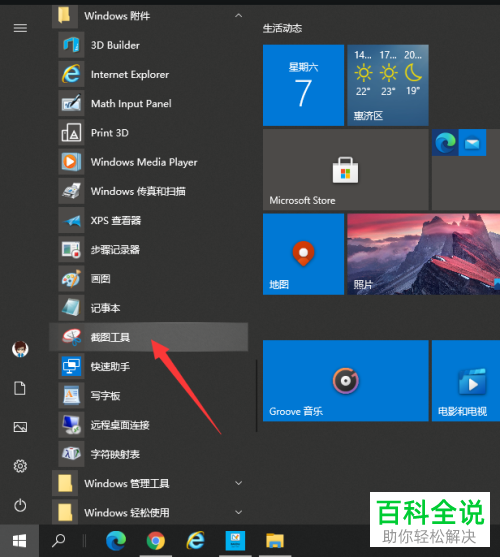This screenshot has width=500, height=557.
Task: Open the blue taskbar app beside Internet Explorer
Action: click(235, 541)
